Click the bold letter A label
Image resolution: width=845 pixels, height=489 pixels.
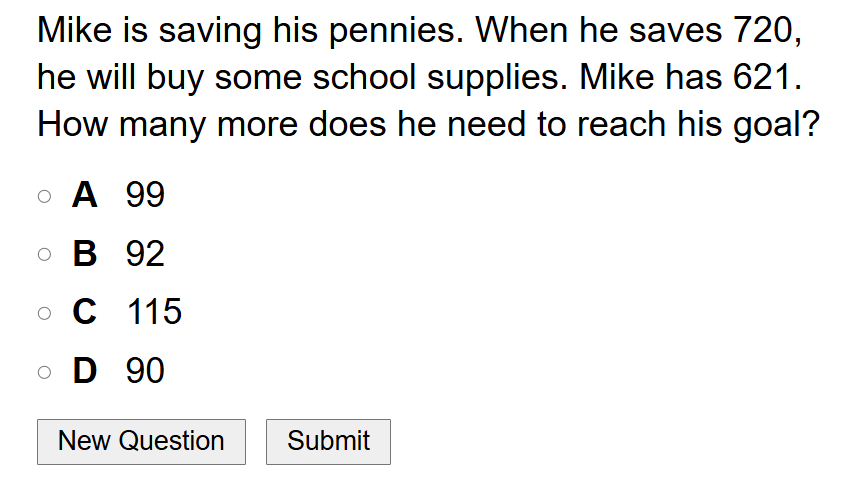point(85,196)
